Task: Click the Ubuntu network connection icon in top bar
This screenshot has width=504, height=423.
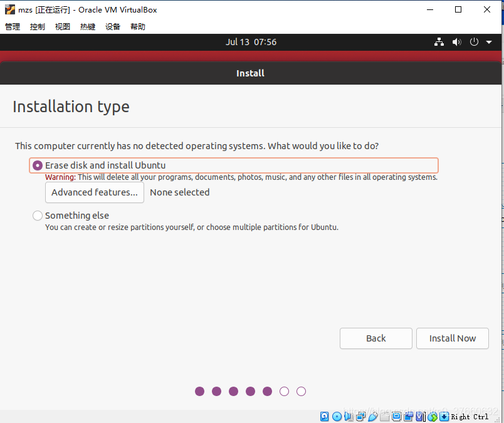Action: tap(439, 42)
